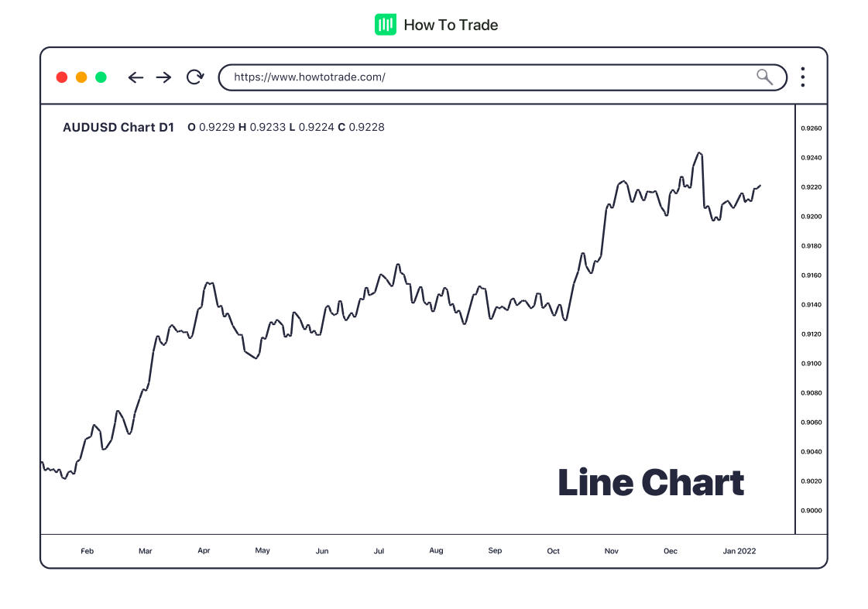Image resolution: width=868 pixels, height=609 pixels.
Task: Click the green How To Trade logo
Action: [x=385, y=25]
